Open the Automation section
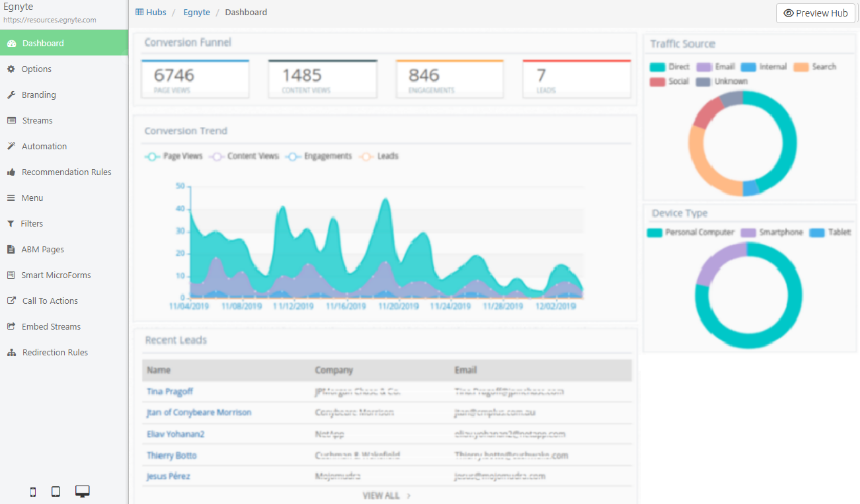Screen dimensions: 860x504 [x=64, y=147]
